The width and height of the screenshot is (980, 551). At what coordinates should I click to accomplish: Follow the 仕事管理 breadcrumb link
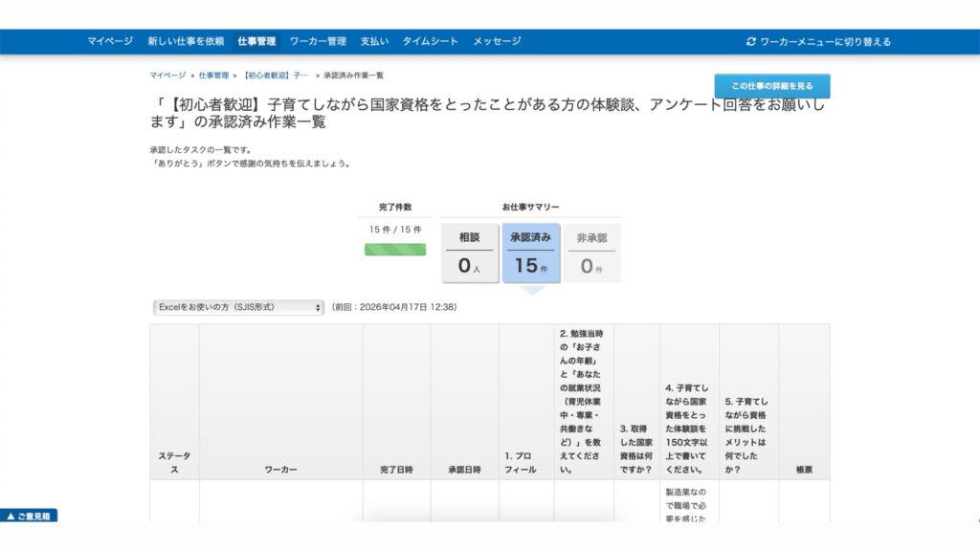[x=213, y=75]
